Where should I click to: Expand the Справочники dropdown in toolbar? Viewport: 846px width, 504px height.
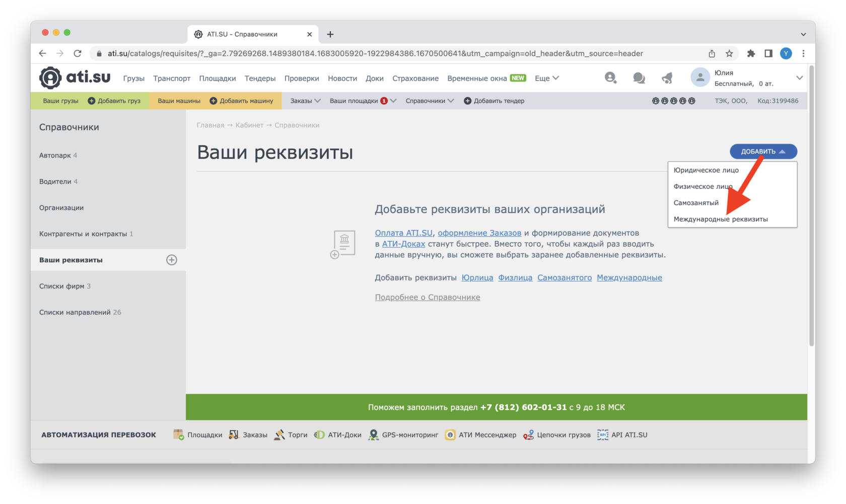pyautogui.click(x=430, y=101)
